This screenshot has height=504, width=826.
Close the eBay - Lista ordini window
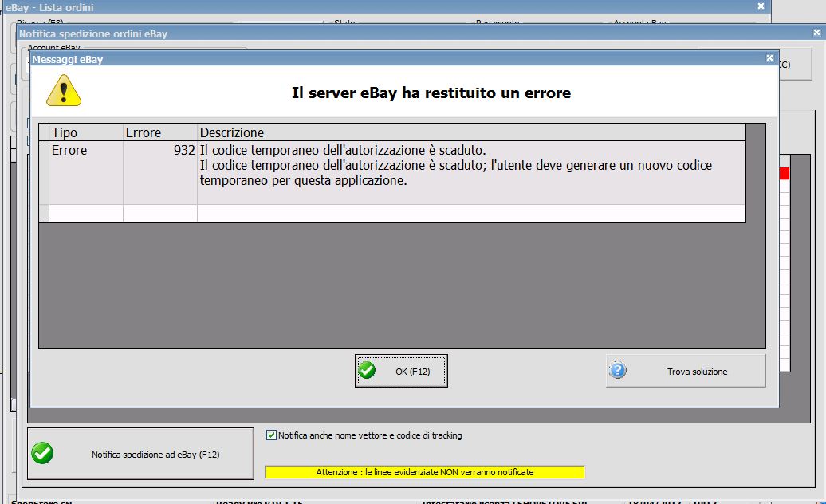point(761,6)
